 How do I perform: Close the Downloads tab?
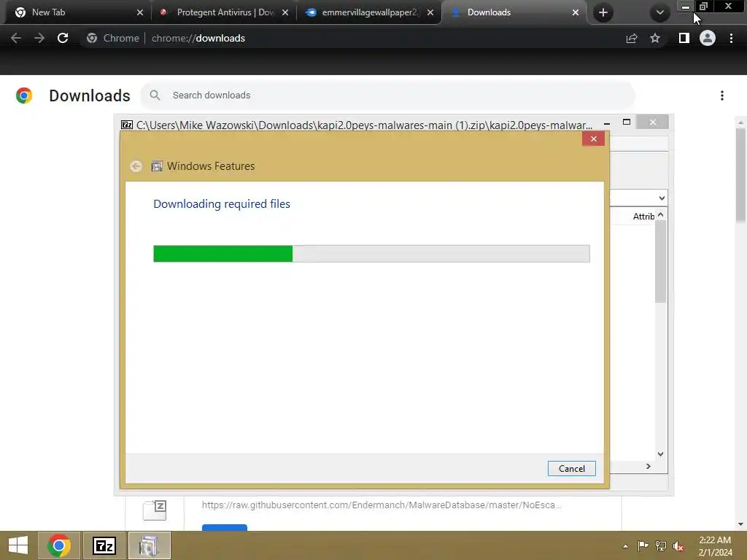point(576,12)
